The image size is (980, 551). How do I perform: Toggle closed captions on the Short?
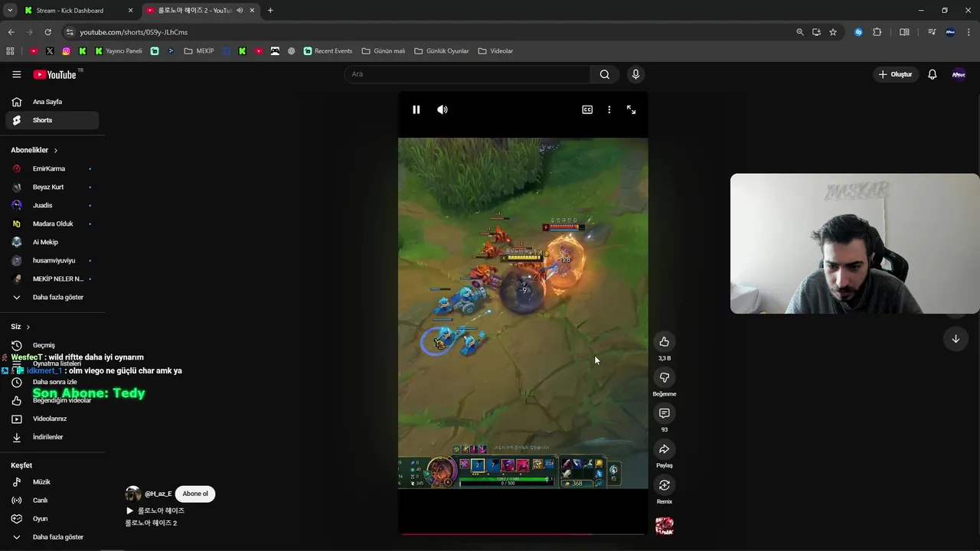point(587,109)
